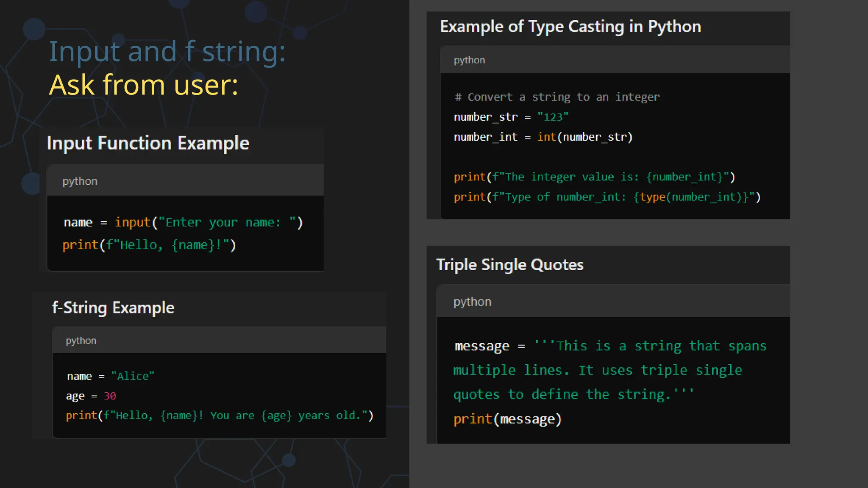This screenshot has height=488, width=868.
Task: Click python label in Triple Quotes block
Action: pos(472,302)
